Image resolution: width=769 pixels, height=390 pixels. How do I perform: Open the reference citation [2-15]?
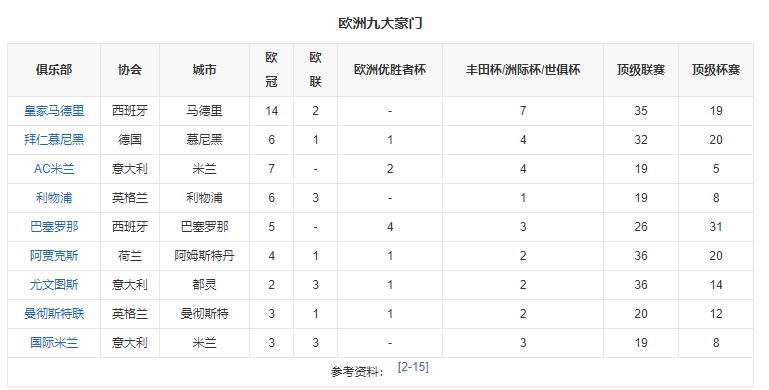coord(413,367)
